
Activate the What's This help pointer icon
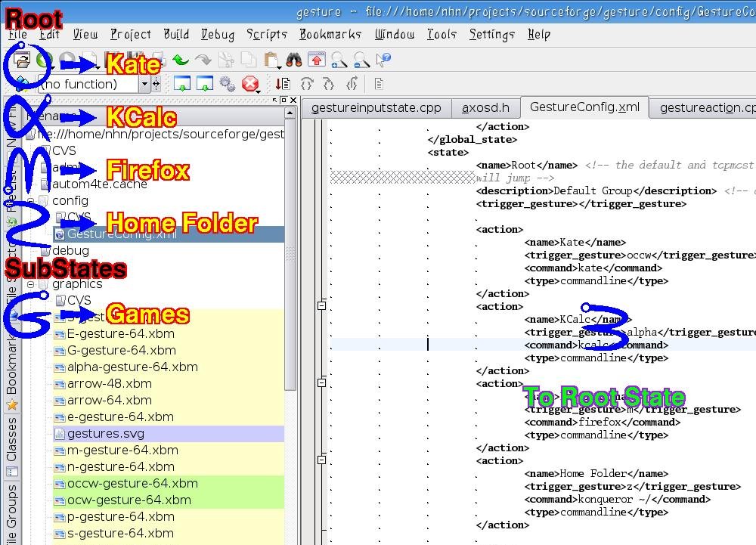(x=384, y=60)
